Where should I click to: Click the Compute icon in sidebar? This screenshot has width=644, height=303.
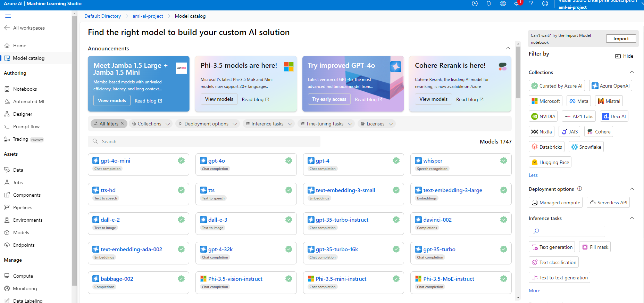tap(7, 276)
